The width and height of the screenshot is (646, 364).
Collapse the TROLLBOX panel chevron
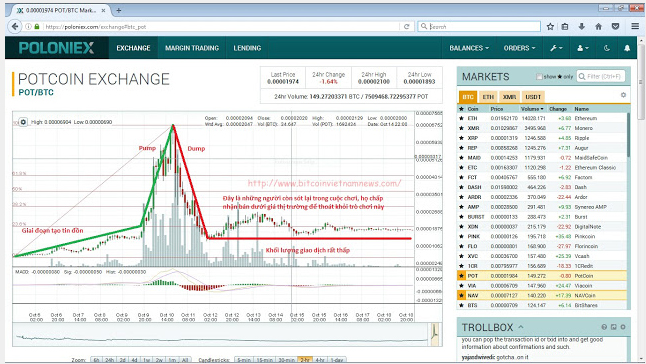point(521,327)
